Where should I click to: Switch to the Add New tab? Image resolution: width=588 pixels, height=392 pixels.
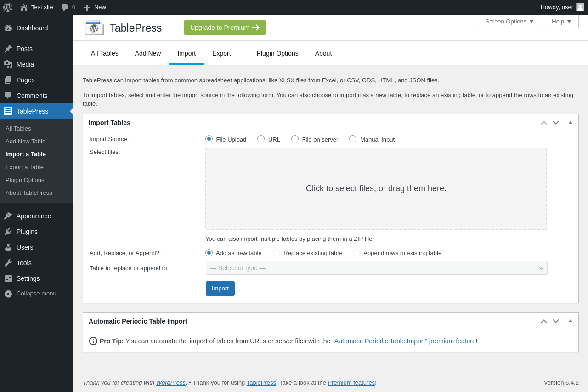(148, 53)
